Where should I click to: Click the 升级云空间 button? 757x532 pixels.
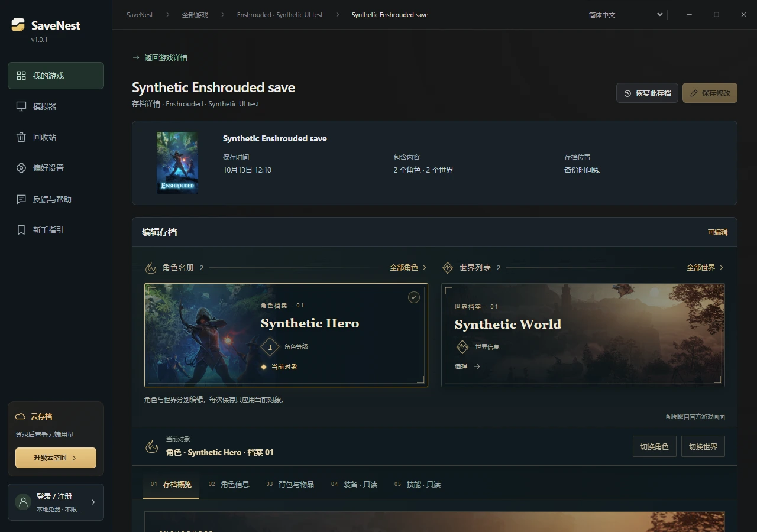[56, 458]
